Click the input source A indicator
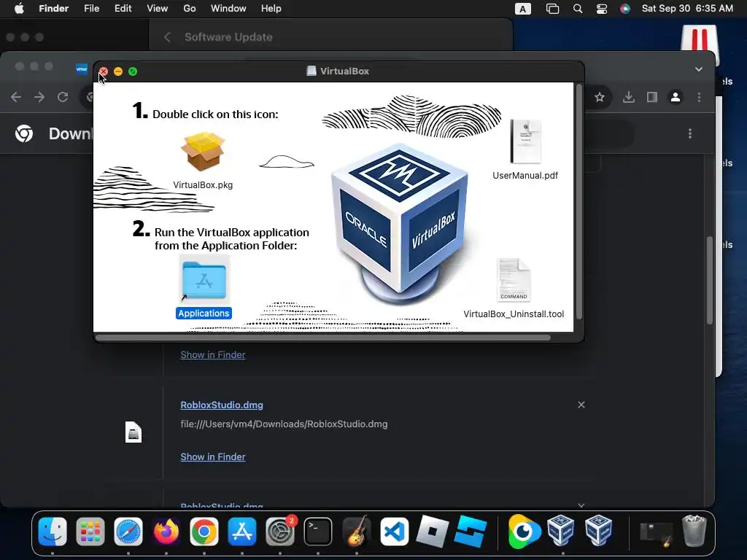Image resolution: width=747 pixels, height=560 pixels. (522, 9)
